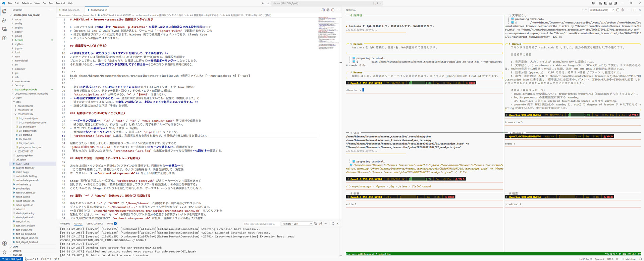Open the Accounts icon in activity bar
The height and width of the screenshot is (261, 644).
(4, 244)
